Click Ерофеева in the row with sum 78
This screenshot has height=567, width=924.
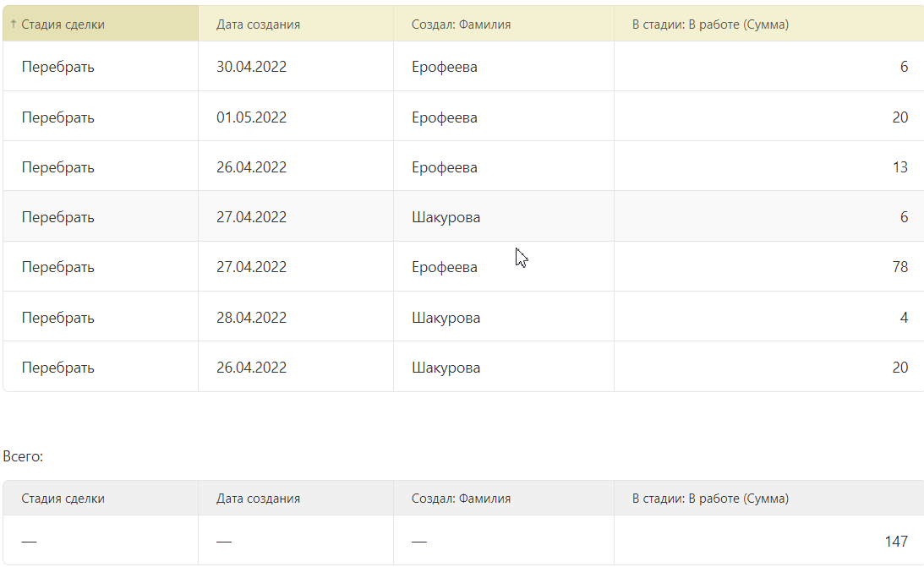click(444, 267)
